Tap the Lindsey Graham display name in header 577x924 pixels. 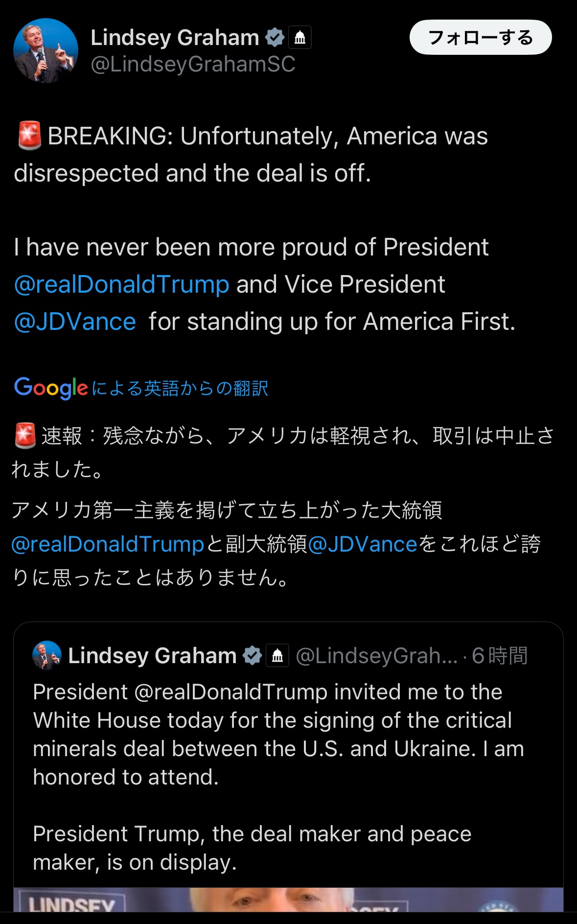pos(175,38)
